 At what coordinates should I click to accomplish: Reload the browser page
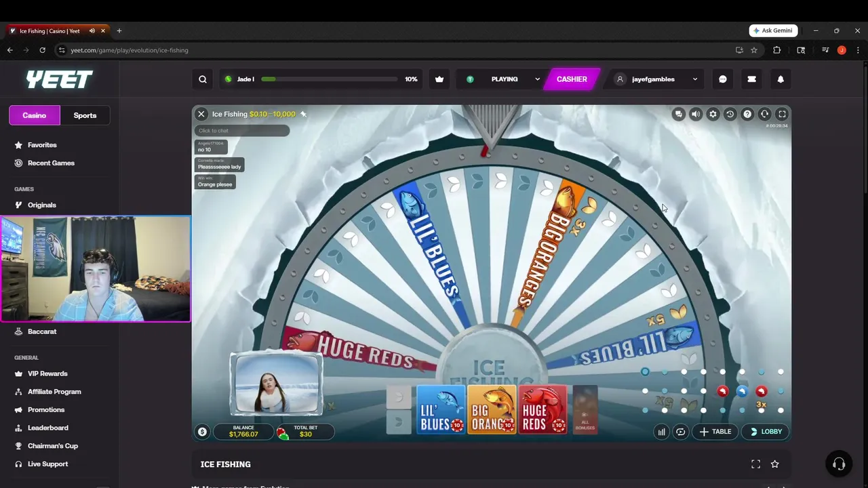(x=42, y=50)
